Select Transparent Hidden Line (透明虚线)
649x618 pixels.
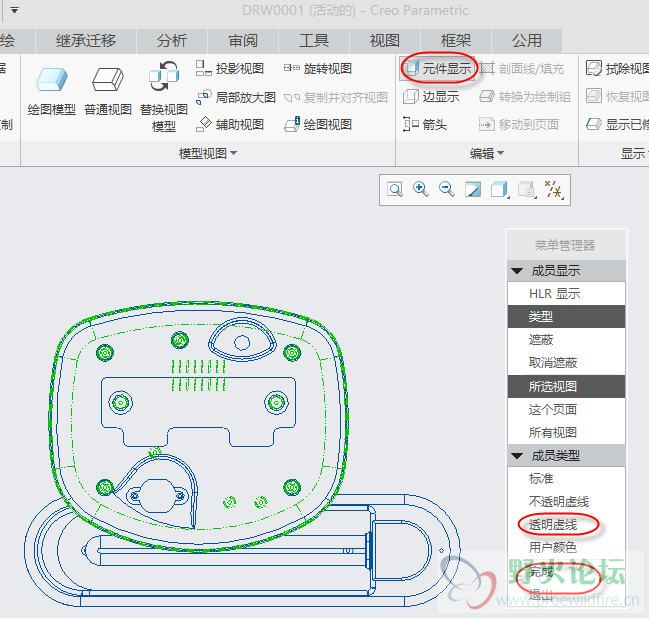tap(566, 525)
